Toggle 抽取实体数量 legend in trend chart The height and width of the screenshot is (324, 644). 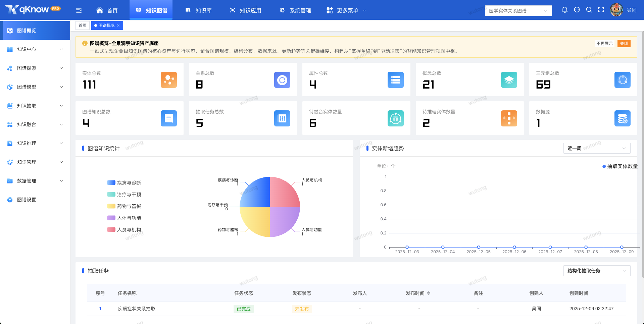click(x=620, y=166)
